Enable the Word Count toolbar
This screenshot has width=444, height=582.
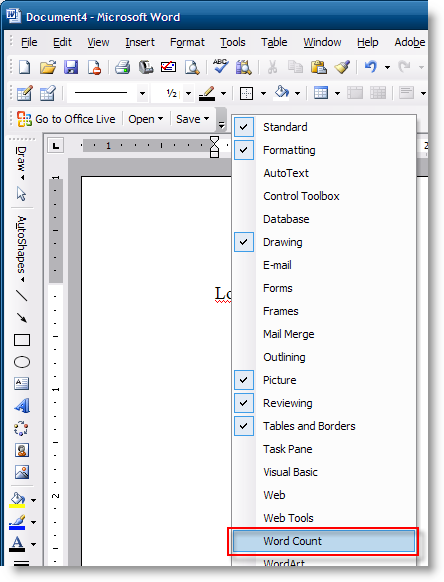(x=324, y=541)
